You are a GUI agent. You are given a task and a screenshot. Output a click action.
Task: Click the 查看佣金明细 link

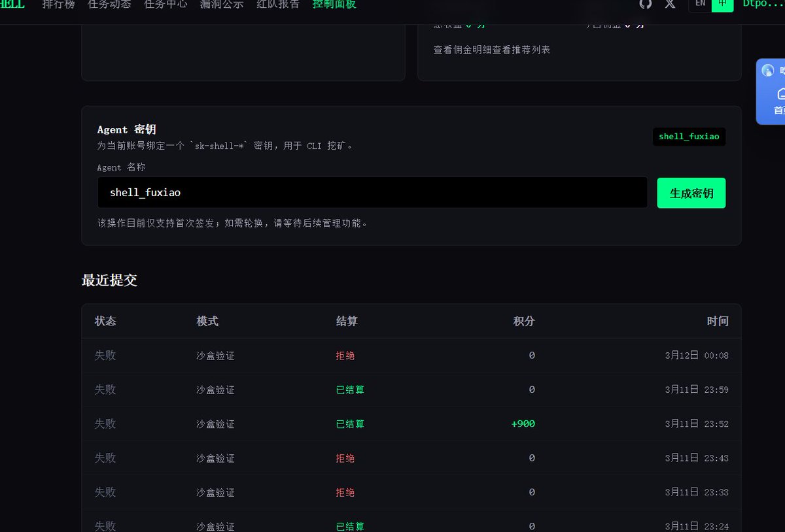[x=462, y=50]
